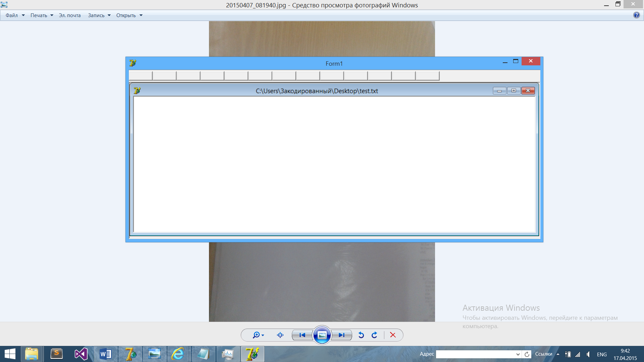
Task: Click the Photo Viewer title bar app icon
Action: pyautogui.click(x=4, y=5)
